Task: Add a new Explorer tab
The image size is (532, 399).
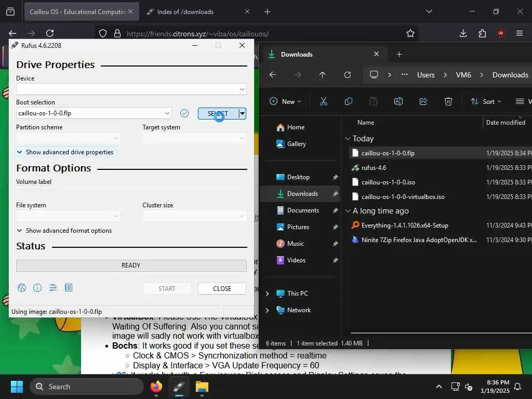Action: coord(400,54)
